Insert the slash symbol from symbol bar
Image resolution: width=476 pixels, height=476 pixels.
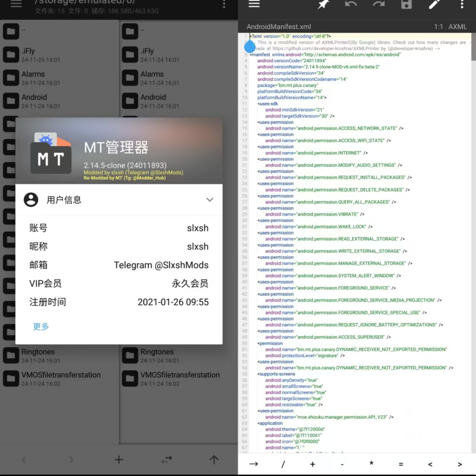pyautogui.click(x=283, y=464)
